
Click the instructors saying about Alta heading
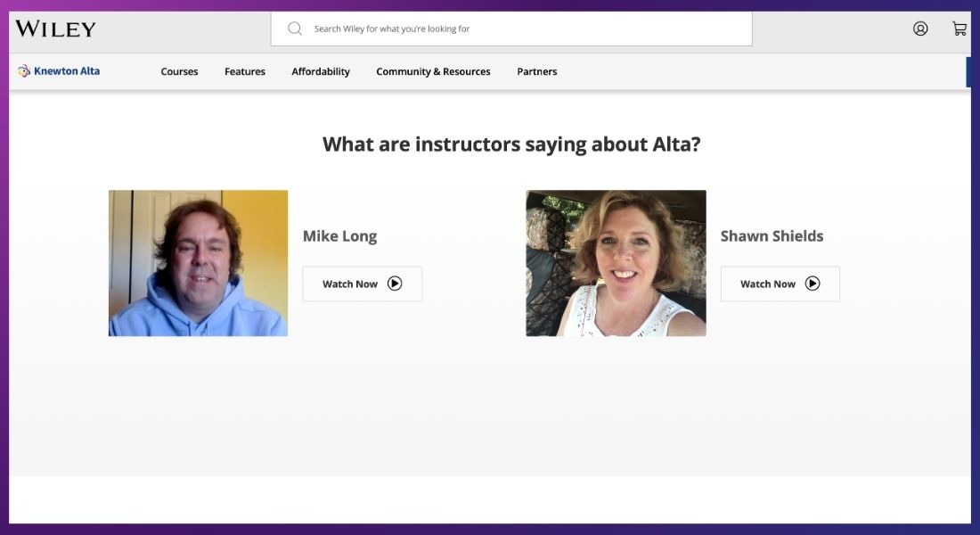(x=511, y=144)
